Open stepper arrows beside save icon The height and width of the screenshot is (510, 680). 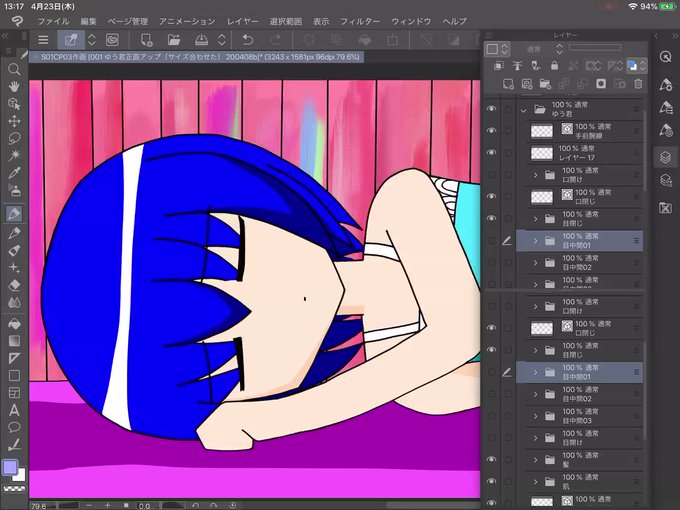pyautogui.click(x=222, y=40)
